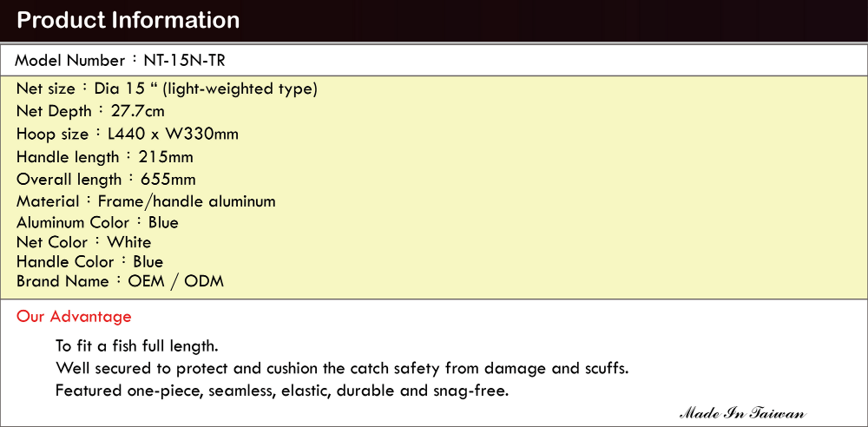Select the Net Color White line

[83, 242]
